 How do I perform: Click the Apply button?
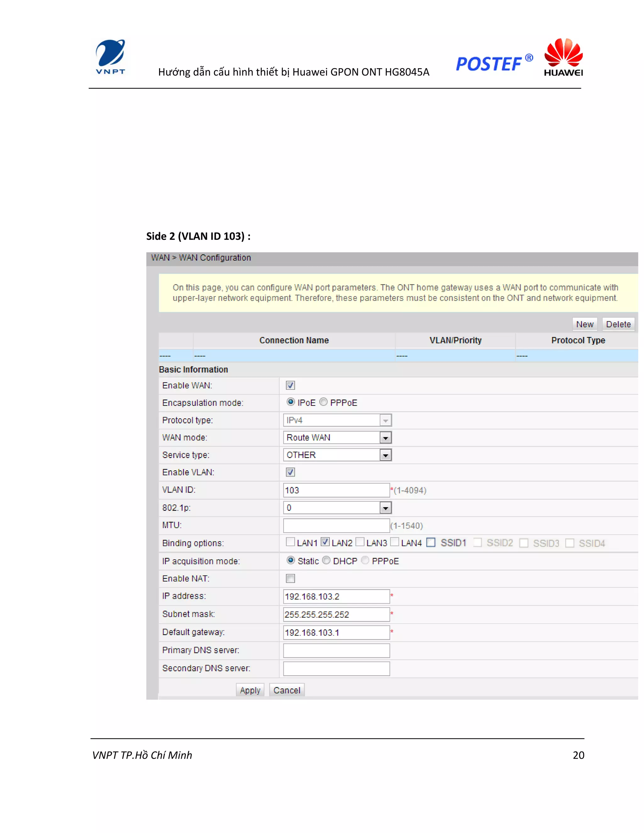click(x=250, y=690)
